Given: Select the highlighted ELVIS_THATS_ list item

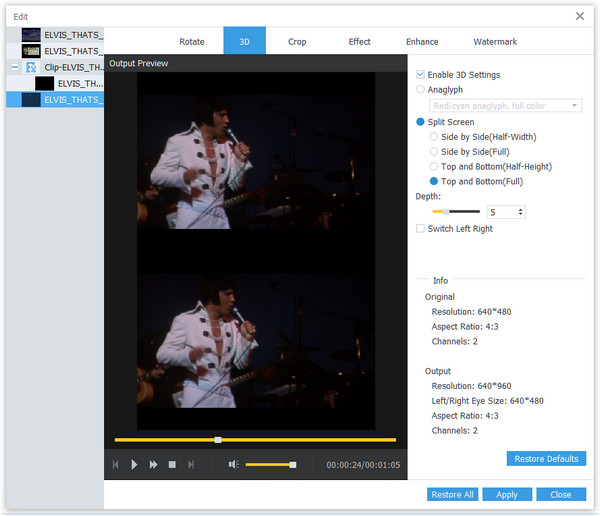Looking at the screenshot, I should pyautogui.click(x=55, y=100).
